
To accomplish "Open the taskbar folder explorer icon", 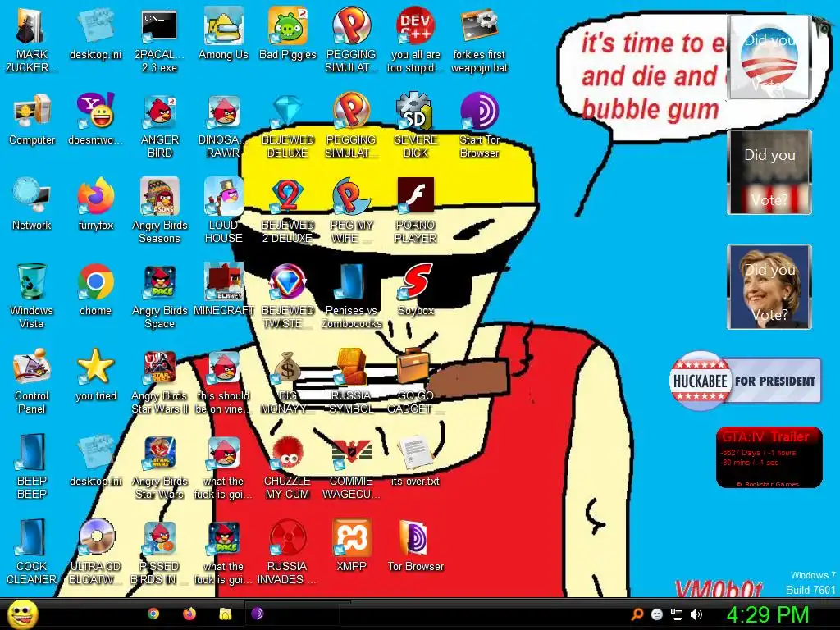I will pyautogui.click(x=225, y=614).
